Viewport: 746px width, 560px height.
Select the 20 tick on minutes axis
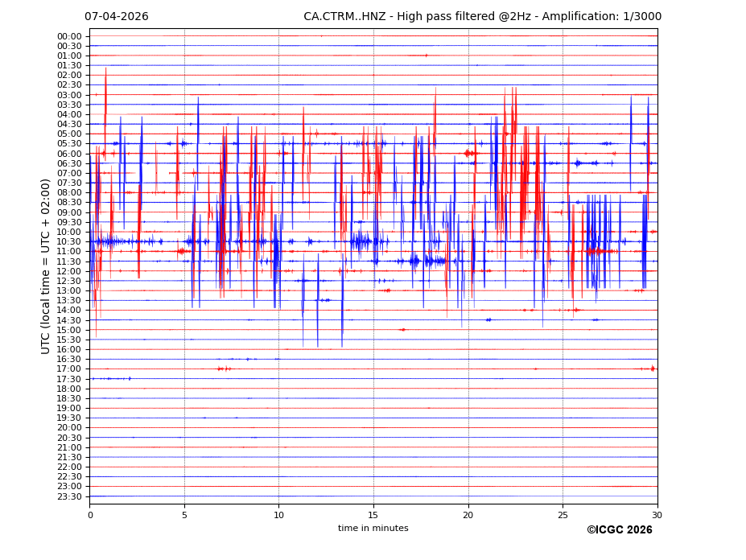(x=468, y=514)
